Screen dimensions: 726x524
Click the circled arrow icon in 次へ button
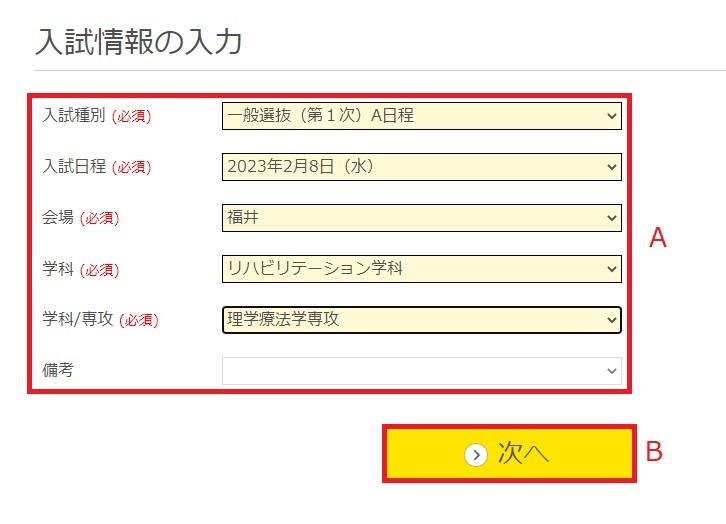(x=475, y=454)
